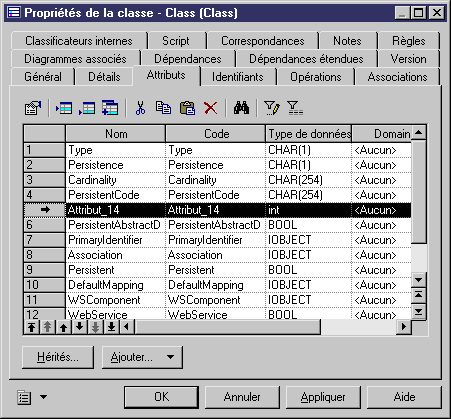Screen dimensions: 451x419
Task: Copy selected rows with the copy icon
Action: 163,108
